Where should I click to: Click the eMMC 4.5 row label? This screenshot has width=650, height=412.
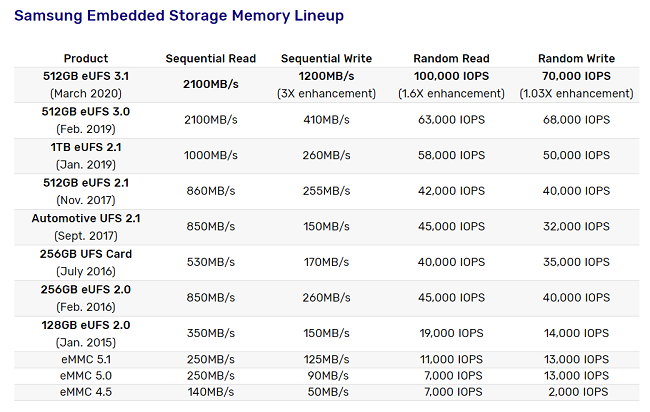[x=86, y=392]
